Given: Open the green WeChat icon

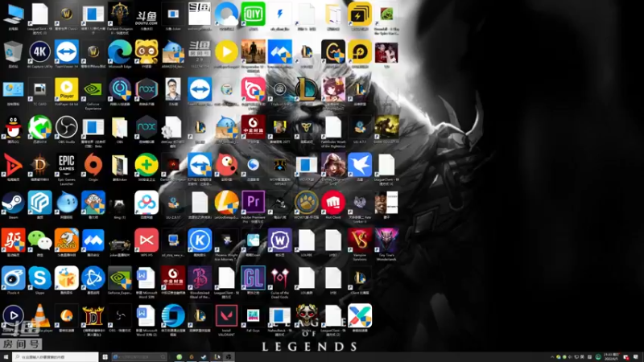Looking at the screenshot, I should click(x=39, y=241).
